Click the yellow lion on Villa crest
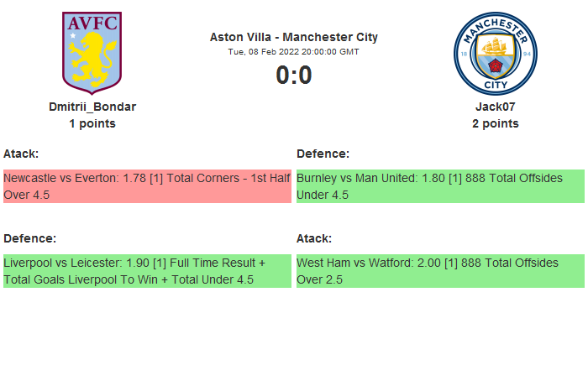 coord(92,60)
